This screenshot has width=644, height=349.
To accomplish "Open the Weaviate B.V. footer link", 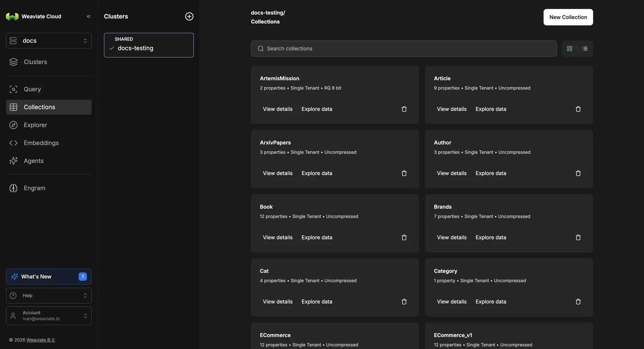I will coord(41,340).
